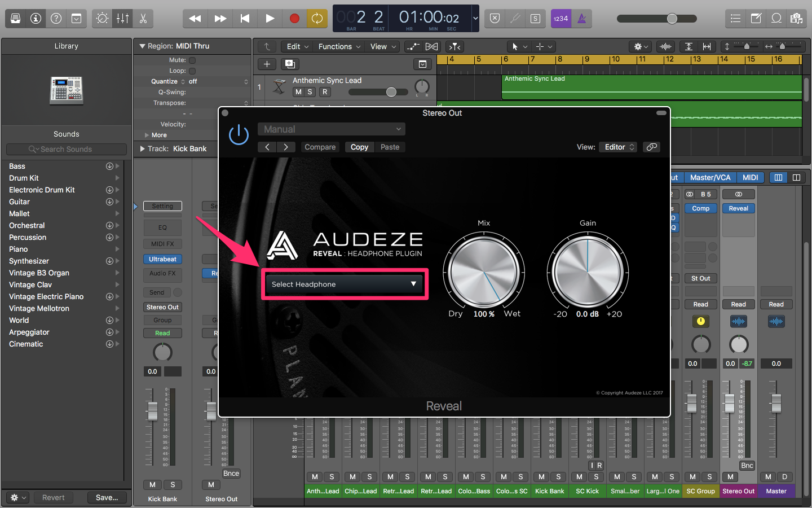Record-enable the Anthemic Sync Lead track
The height and width of the screenshot is (508, 812).
[x=325, y=92]
